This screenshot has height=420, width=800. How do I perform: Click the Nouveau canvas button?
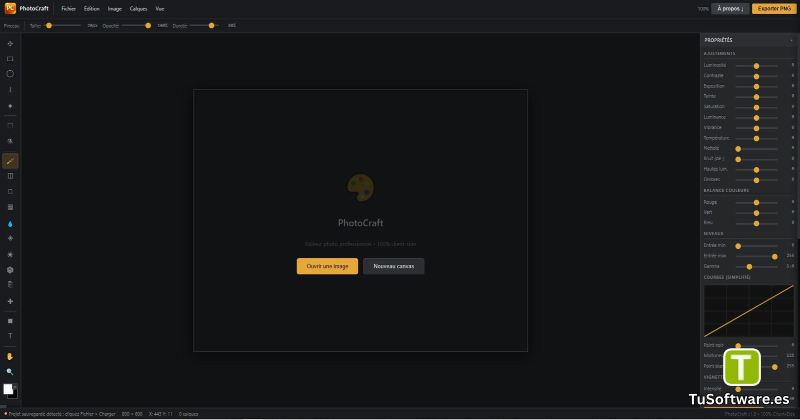(x=393, y=266)
